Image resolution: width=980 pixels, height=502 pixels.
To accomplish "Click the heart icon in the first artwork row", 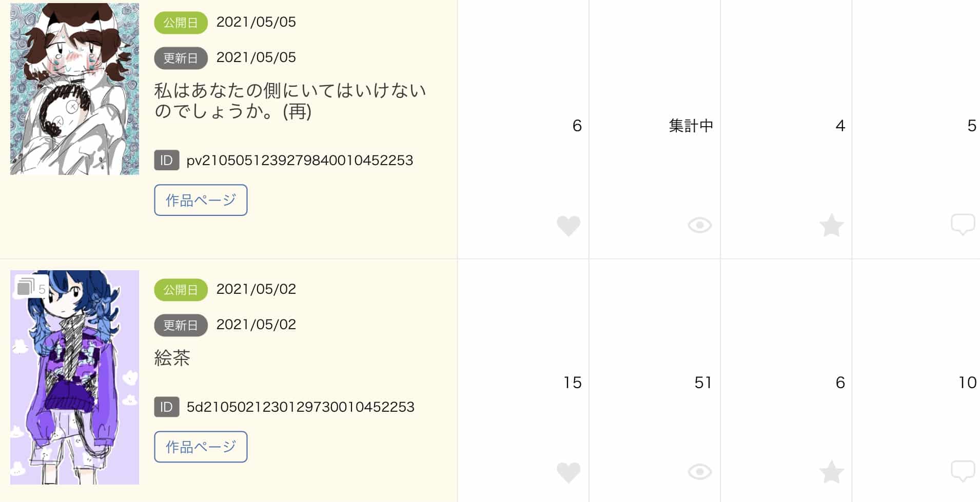I will 569,226.
